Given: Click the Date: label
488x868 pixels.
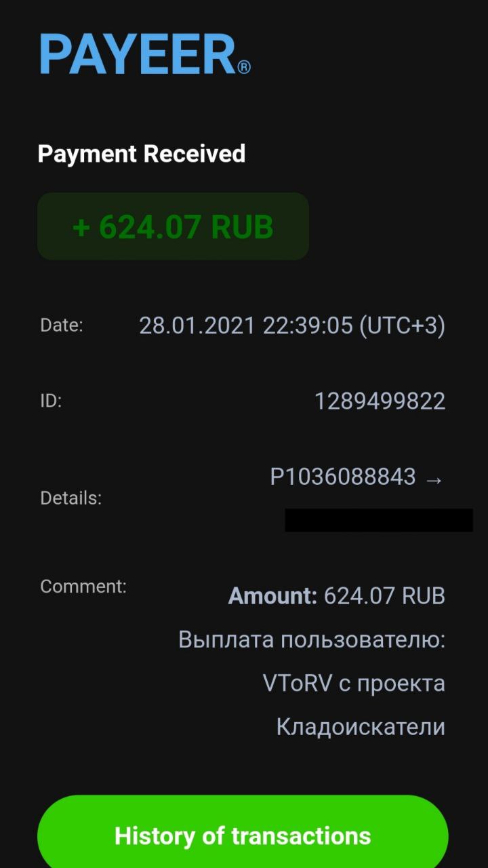Looking at the screenshot, I should 62,325.
